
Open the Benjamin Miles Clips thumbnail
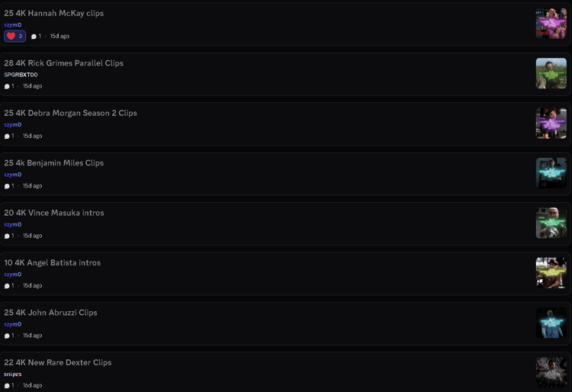click(x=551, y=173)
